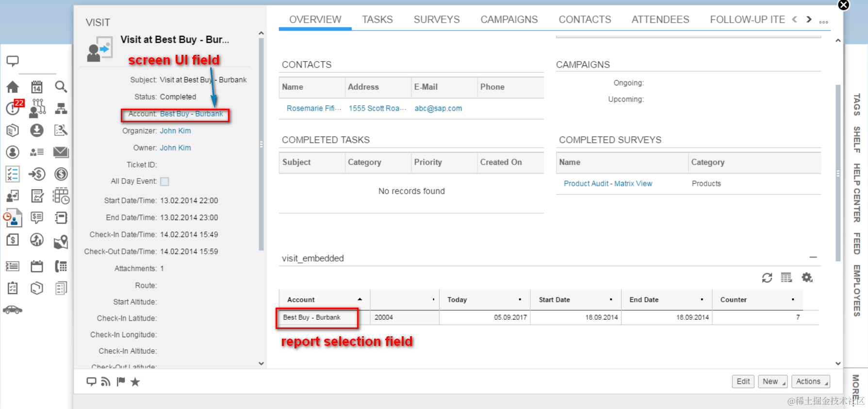Click the globe with chart icon
The image size is (868, 409).
click(x=37, y=240)
